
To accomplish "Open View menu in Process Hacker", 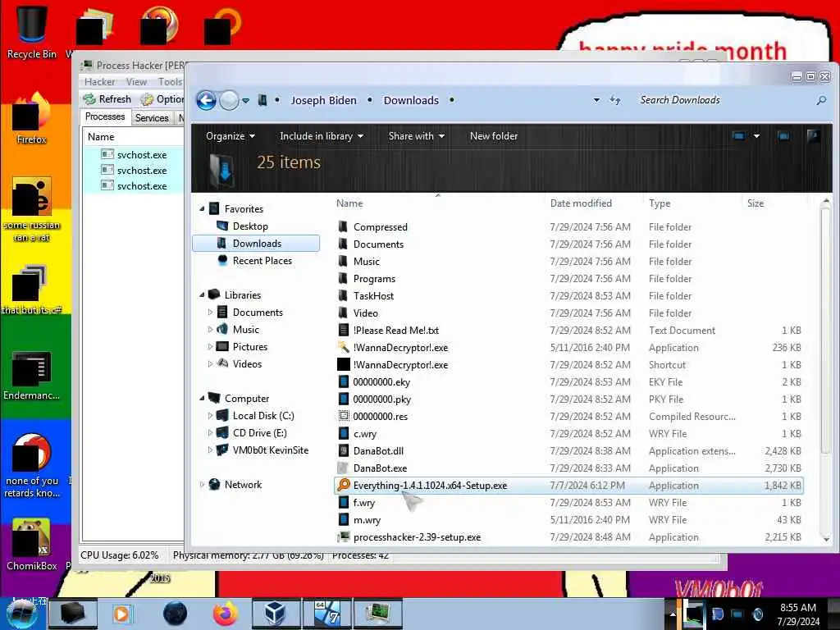I will pos(136,82).
